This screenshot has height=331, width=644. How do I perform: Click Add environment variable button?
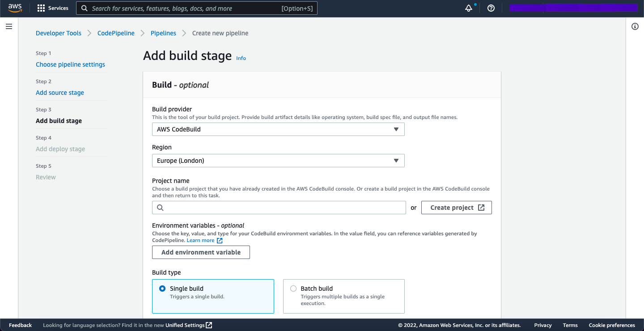(x=201, y=252)
